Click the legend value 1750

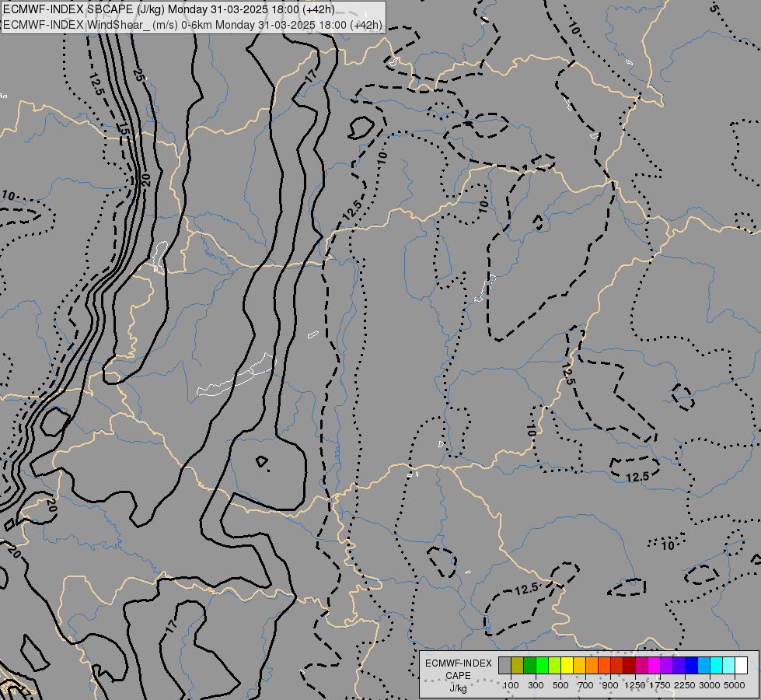(x=660, y=685)
